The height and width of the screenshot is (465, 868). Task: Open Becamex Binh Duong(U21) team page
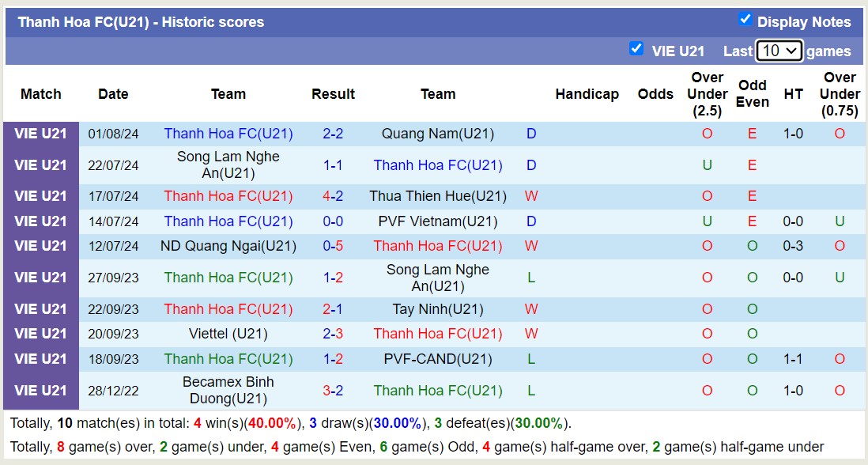[x=228, y=390]
